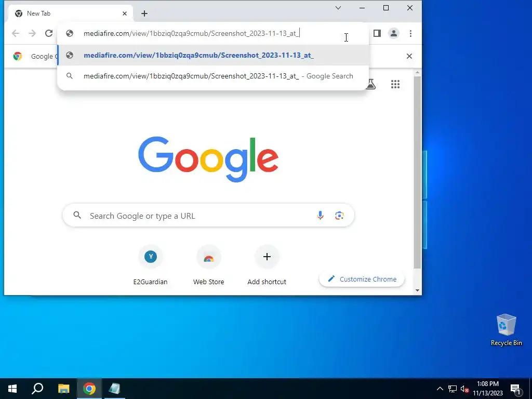The width and height of the screenshot is (532, 399).
Task: Dismiss the Google Chrome info bar
Action: pos(409,56)
